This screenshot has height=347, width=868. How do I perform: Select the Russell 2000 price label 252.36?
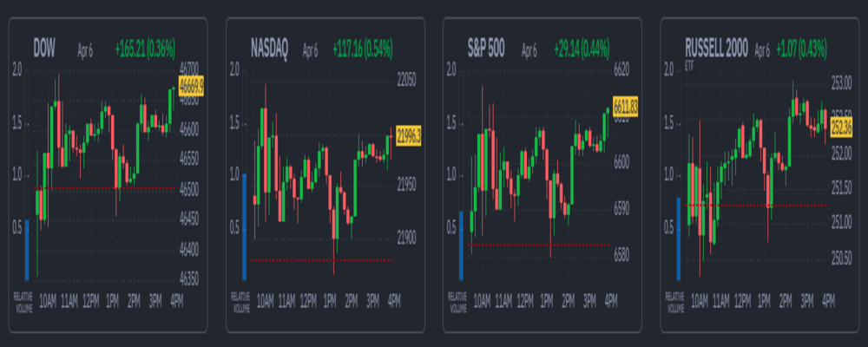coord(841,128)
